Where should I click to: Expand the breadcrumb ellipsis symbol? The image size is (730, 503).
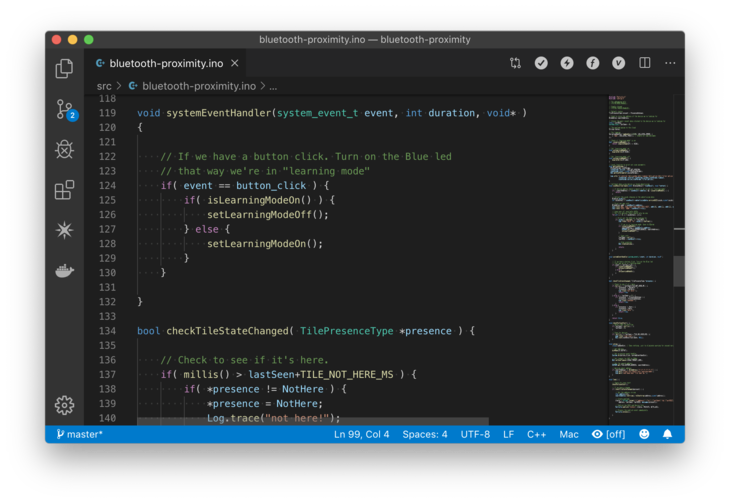273,86
